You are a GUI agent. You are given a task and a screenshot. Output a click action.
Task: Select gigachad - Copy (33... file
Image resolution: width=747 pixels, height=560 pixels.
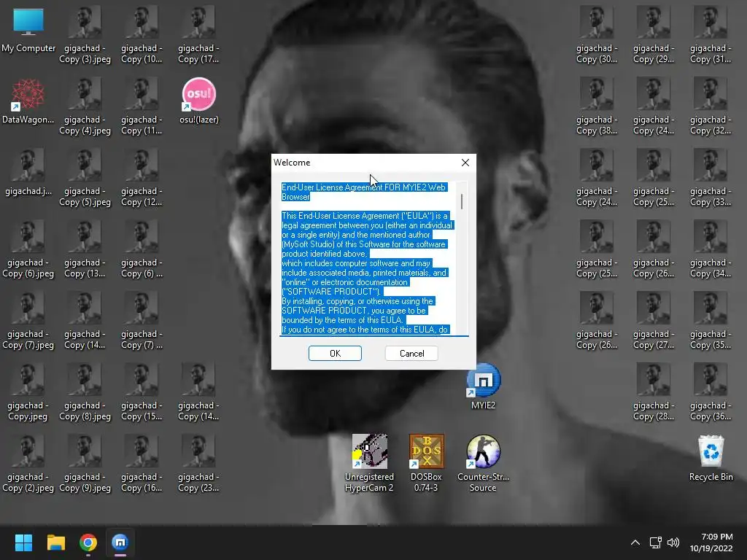[711, 178]
